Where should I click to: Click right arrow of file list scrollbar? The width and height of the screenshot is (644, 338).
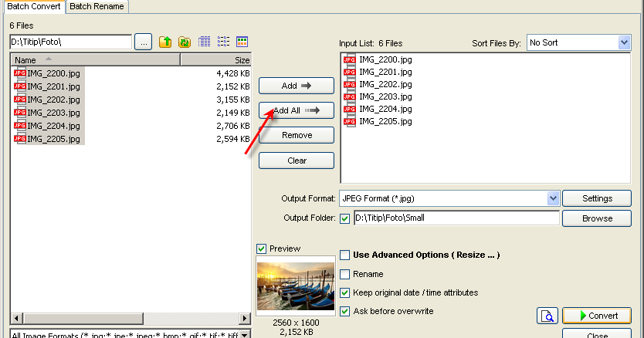pyautogui.click(x=245, y=318)
